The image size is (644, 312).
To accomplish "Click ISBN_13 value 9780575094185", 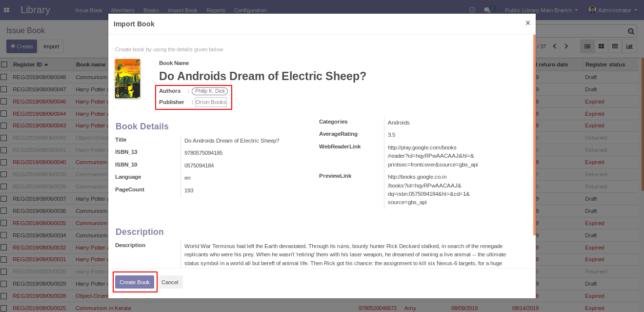I will click(x=203, y=153).
